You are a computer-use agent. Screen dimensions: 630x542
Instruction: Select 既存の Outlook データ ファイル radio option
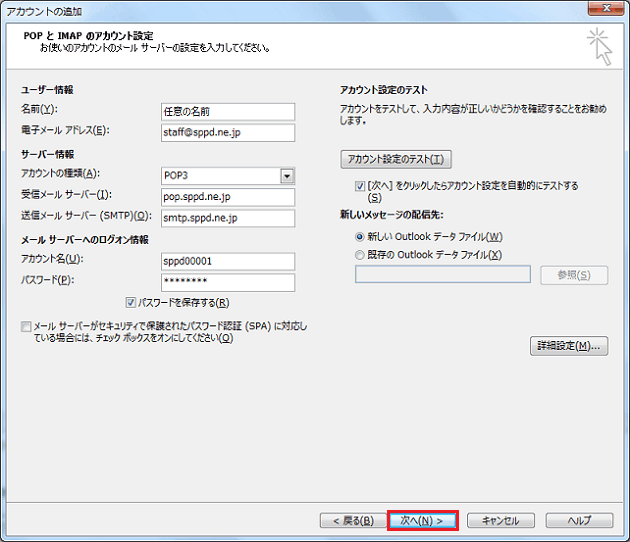click(x=360, y=255)
